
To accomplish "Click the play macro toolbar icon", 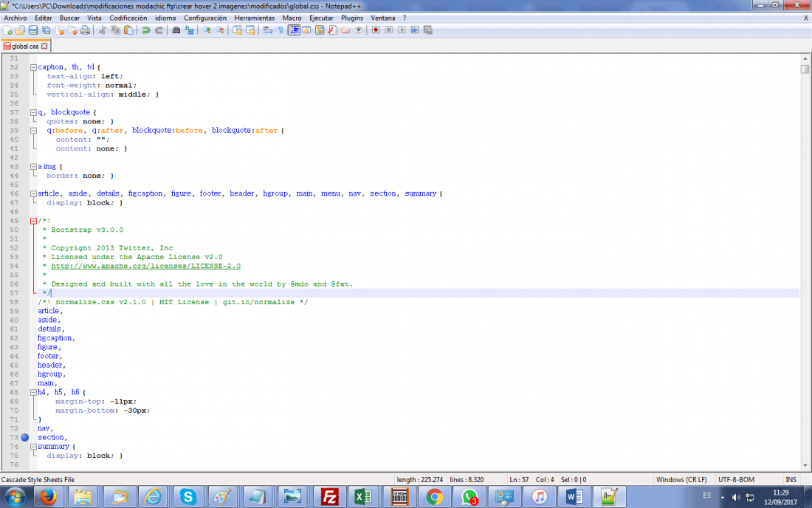I will coord(402,30).
